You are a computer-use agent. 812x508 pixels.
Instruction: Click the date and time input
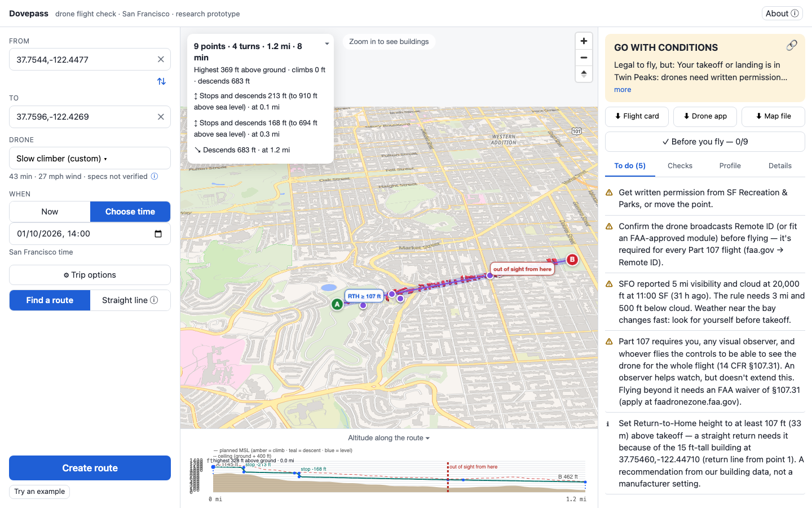(x=90, y=234)
